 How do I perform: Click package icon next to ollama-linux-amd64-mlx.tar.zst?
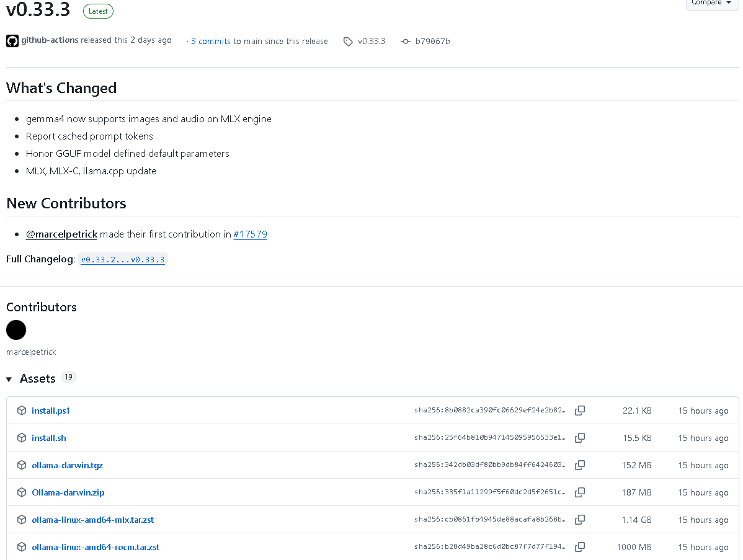click(x=22, y=520)
